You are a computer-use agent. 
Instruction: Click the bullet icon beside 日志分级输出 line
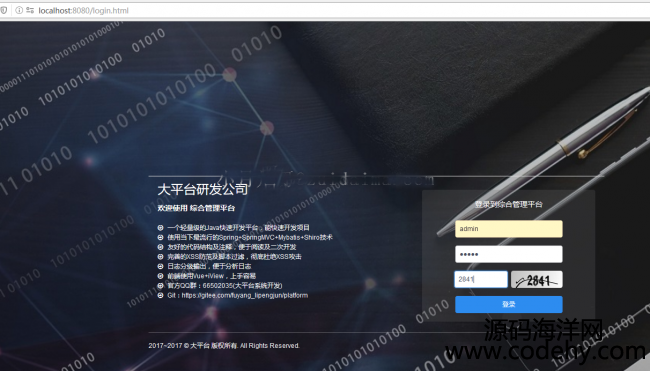tap(160, 266)
